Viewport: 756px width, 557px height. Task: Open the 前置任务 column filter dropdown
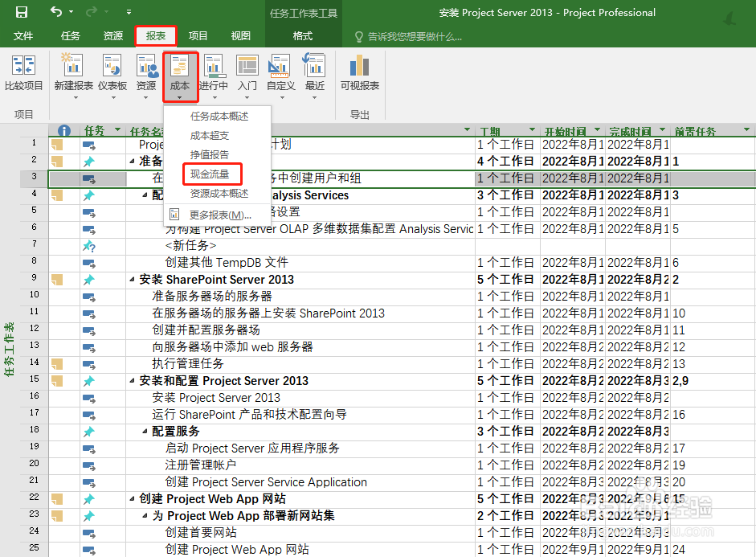[747, 129]
